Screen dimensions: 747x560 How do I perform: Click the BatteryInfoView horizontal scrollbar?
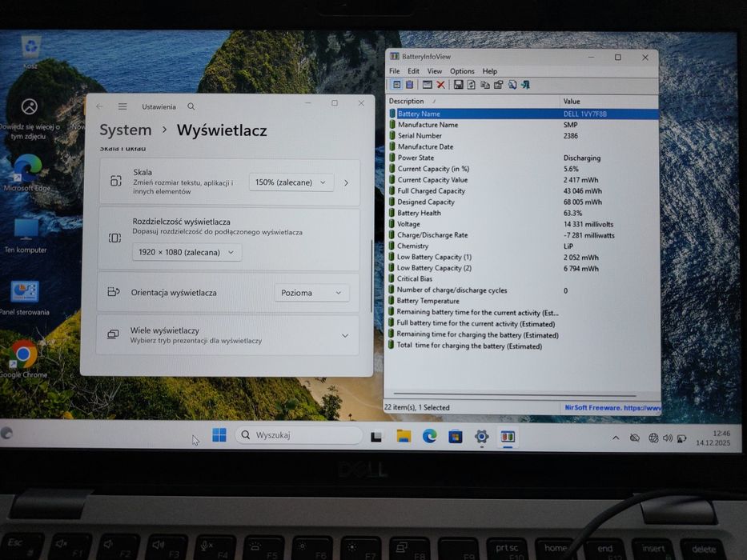(515, 394)
